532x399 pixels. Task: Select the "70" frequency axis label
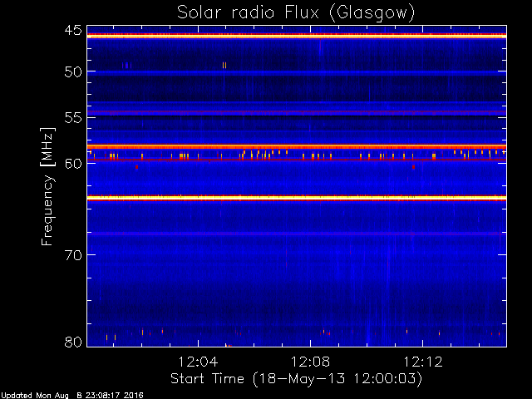pyautogui.click(x=73, y=255)
